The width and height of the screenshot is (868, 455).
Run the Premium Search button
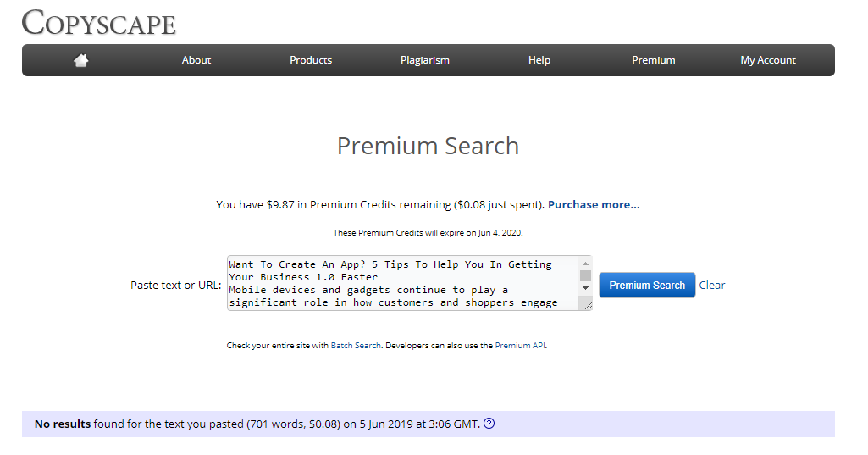(647, 285)
